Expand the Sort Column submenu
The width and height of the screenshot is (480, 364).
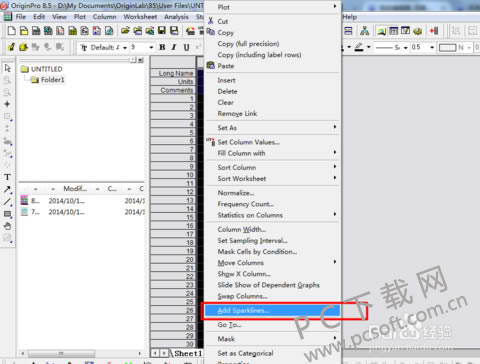pyautogui.click(x=273, y=167)
